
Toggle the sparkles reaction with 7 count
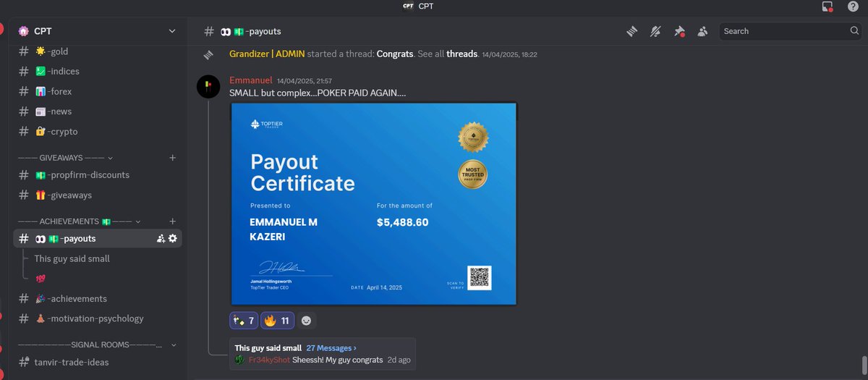click(244, 321)
